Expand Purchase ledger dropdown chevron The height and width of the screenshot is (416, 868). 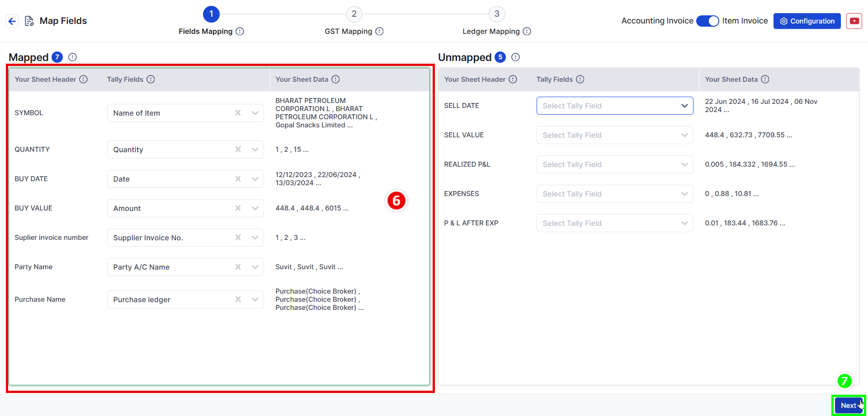point(255,299)
